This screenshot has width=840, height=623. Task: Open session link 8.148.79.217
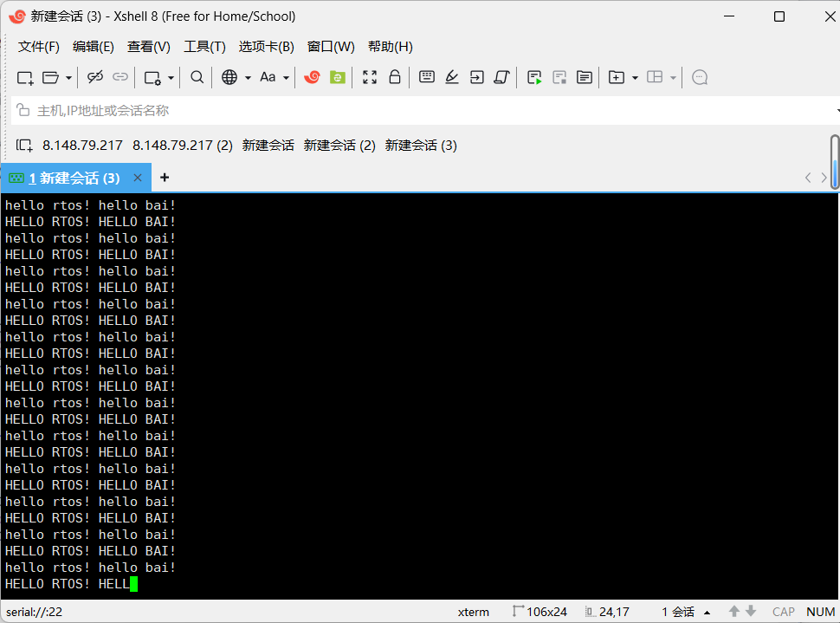pos(82,146)
